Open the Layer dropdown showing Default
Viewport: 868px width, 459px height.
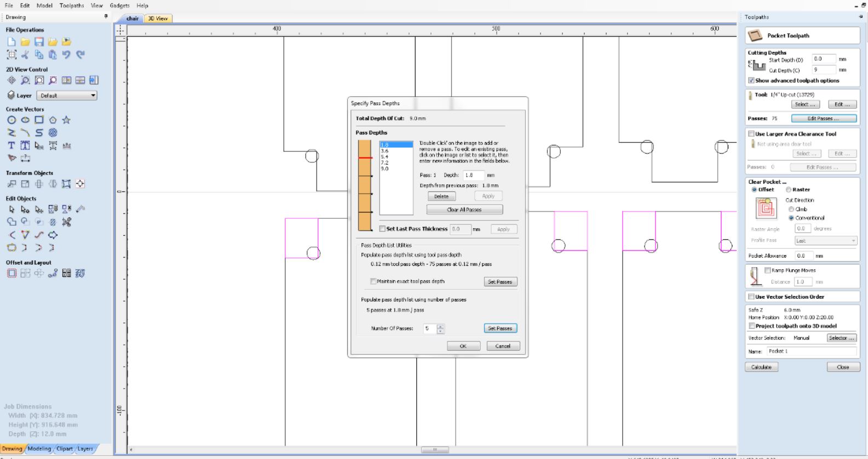click(67, 95)
